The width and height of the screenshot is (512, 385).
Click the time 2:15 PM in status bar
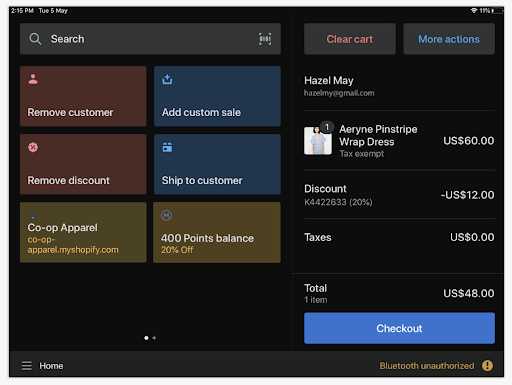(x=22, y=11)
